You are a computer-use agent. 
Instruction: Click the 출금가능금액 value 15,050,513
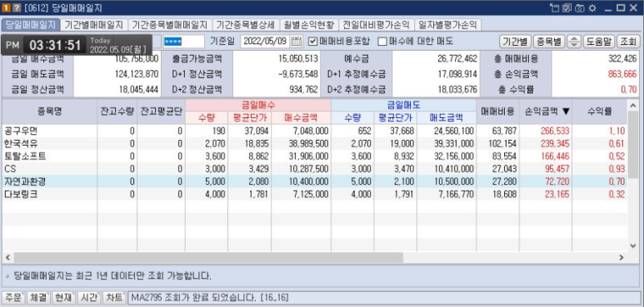pyautogui.click(x=298, y=59)
